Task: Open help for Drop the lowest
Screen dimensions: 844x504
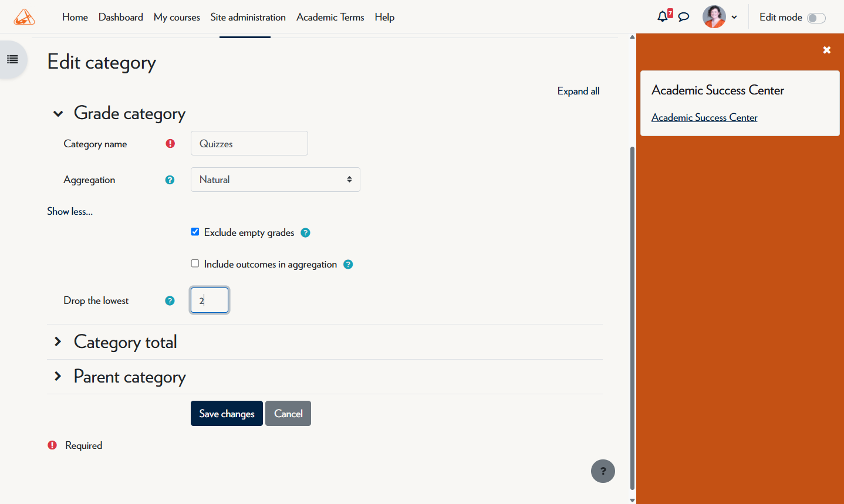Action: 170,300
